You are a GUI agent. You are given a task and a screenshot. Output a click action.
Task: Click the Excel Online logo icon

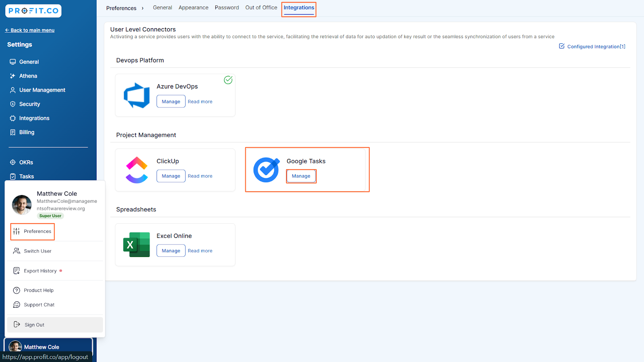pos(136,245)
